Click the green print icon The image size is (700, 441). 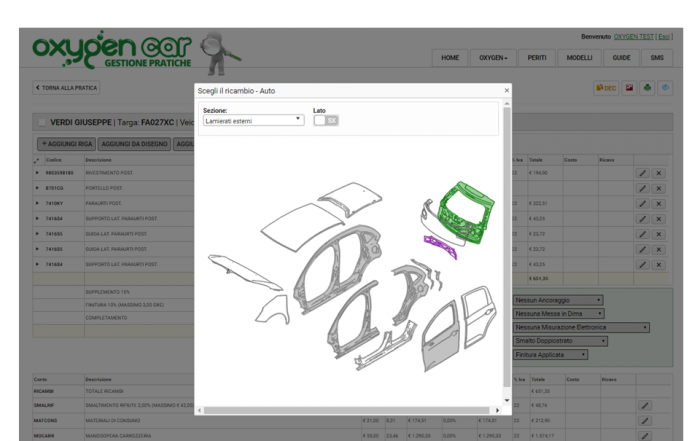(x=647, y=88)
